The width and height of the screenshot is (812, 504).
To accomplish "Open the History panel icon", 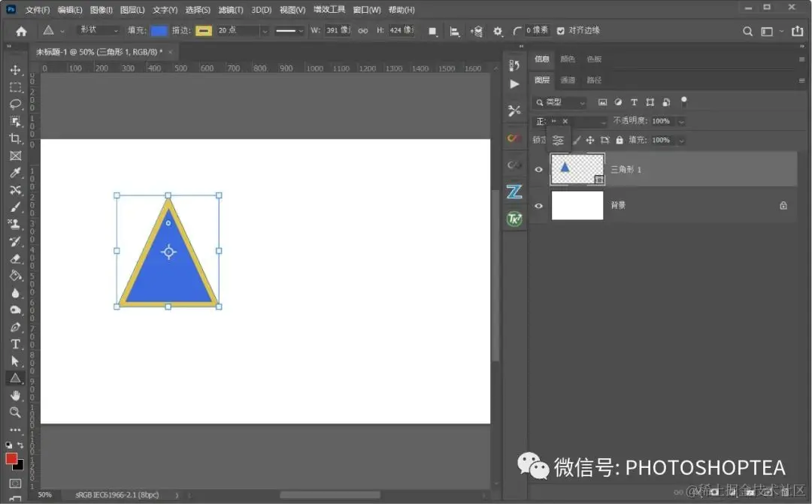I will (x=514, y=65).
